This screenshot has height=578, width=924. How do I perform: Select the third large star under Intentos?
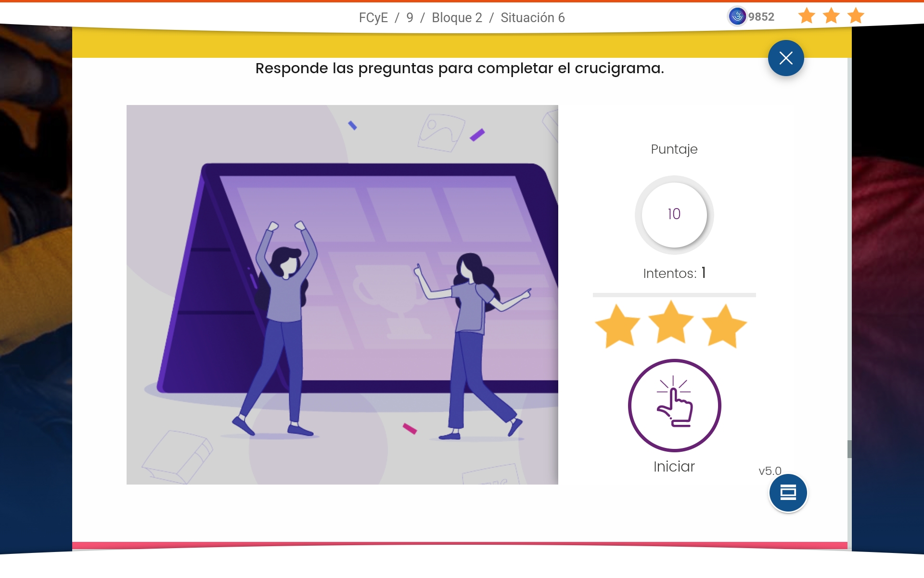coord(724,326)
